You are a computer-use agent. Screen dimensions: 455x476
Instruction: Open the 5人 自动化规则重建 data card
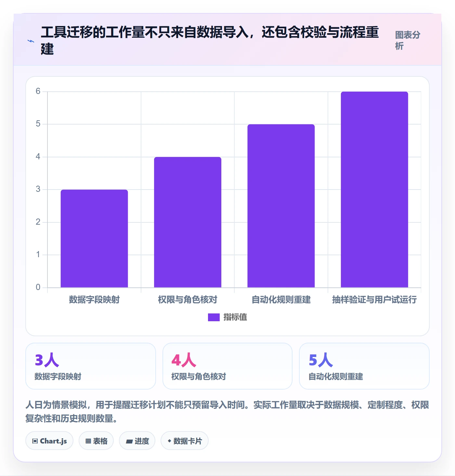click(364, 366)
